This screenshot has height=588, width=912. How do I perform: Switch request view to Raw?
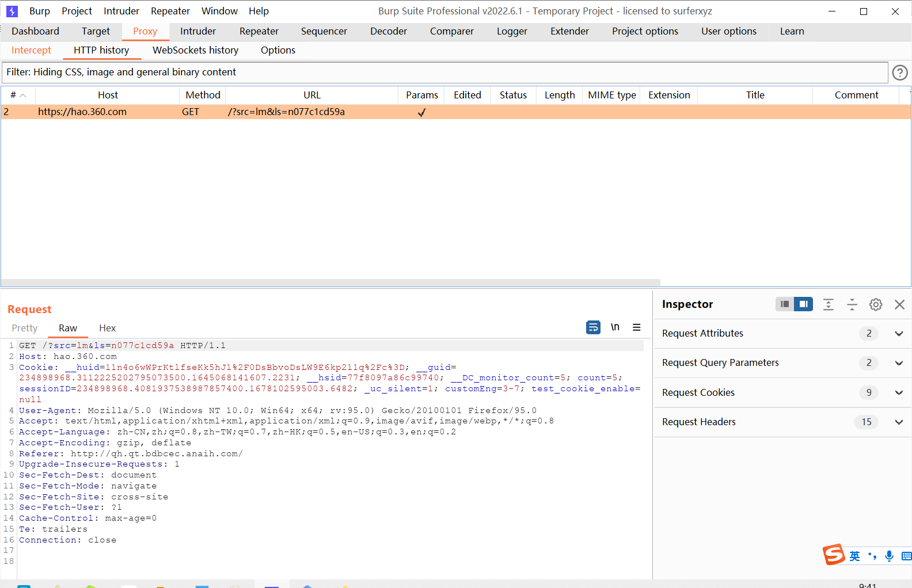click(68, 329)
